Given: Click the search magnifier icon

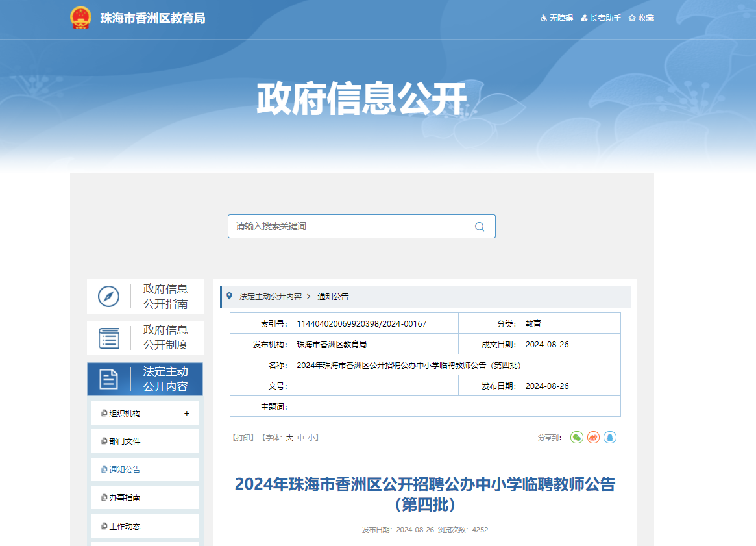Looking at the screenshot, I should pos(480,227).
